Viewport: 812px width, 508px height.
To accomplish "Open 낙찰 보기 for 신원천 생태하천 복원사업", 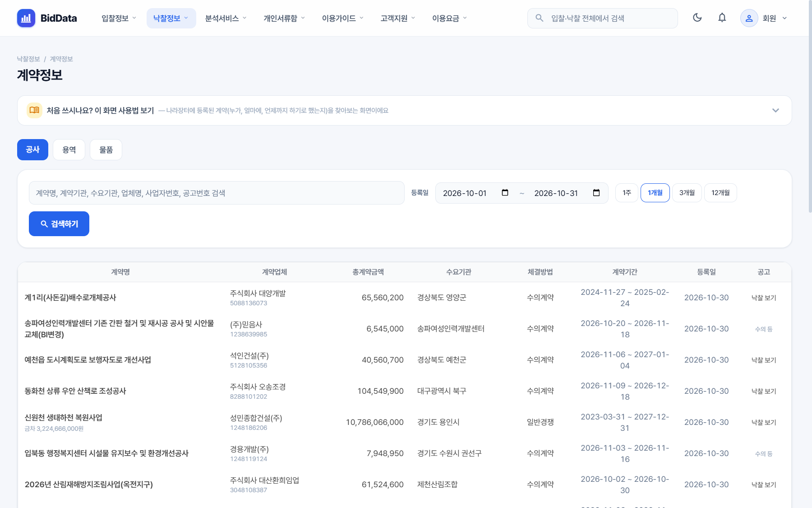I will tap(764, 422).
